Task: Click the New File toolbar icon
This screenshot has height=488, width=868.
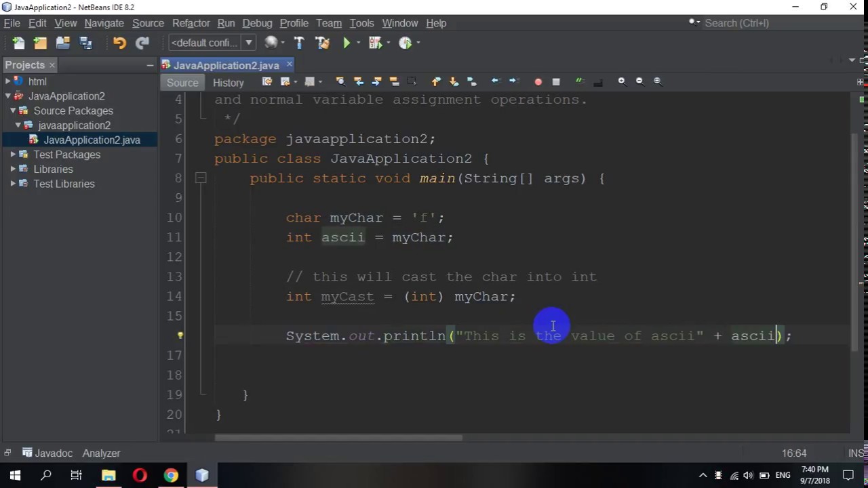Action: pyautogui.click(x=18, y=43)
